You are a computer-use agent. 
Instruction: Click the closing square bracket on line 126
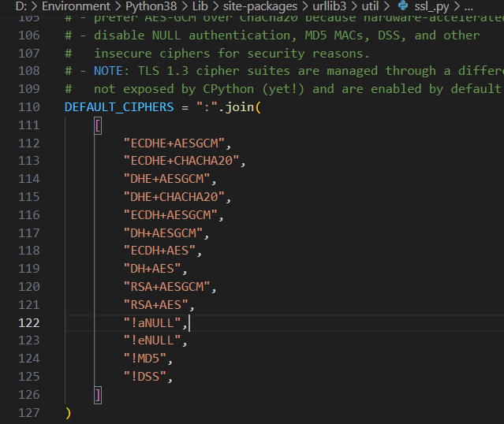[x=98, y=395]
